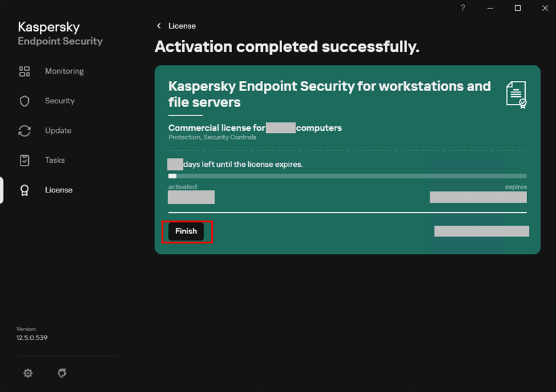
Task: Click "Protection, Security Controls" text
Action: click(x=212, y=137)
